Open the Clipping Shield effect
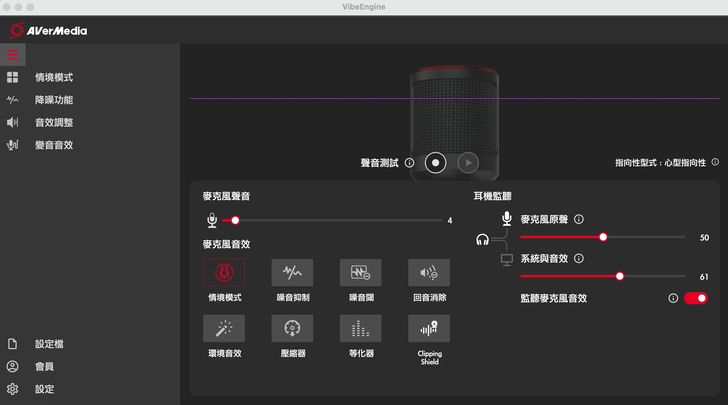728x405 pixels. tap(428, 328)
